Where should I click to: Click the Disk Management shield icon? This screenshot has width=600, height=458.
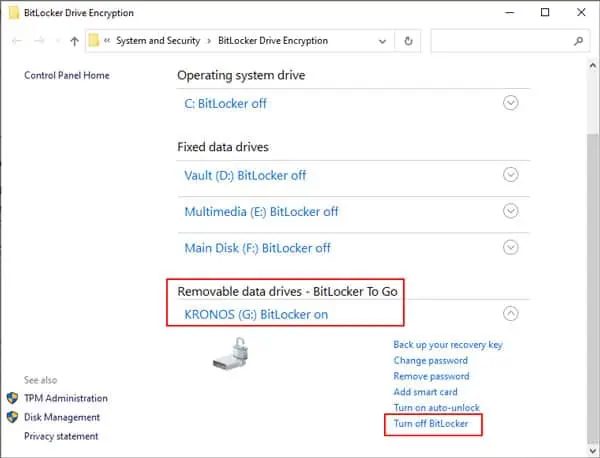(x=12, y=417)
